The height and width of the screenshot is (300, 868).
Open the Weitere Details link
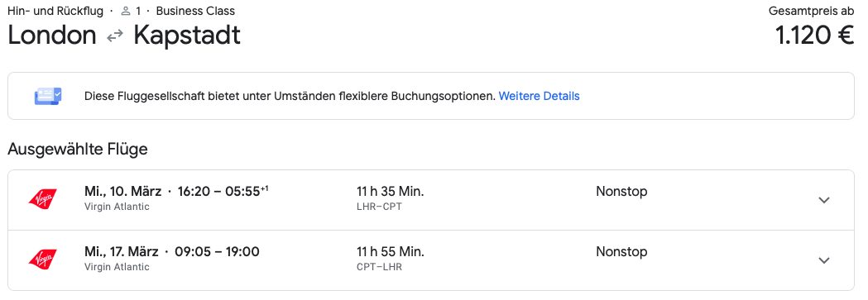coord(540,96)
